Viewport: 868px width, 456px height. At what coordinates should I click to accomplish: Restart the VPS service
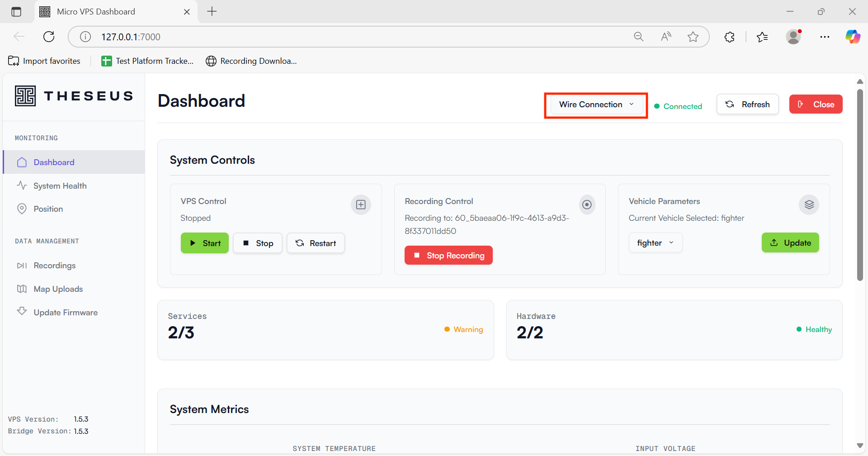click(316, 243)
